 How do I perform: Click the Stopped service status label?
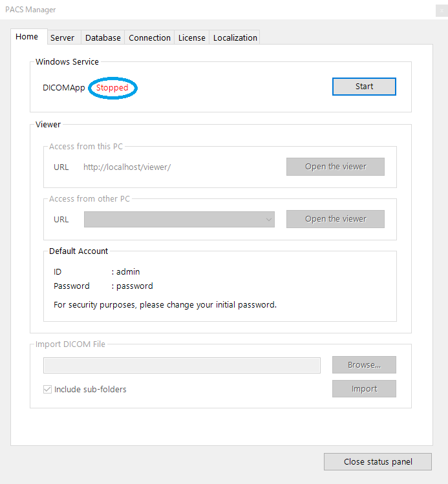tap(112, 88)
